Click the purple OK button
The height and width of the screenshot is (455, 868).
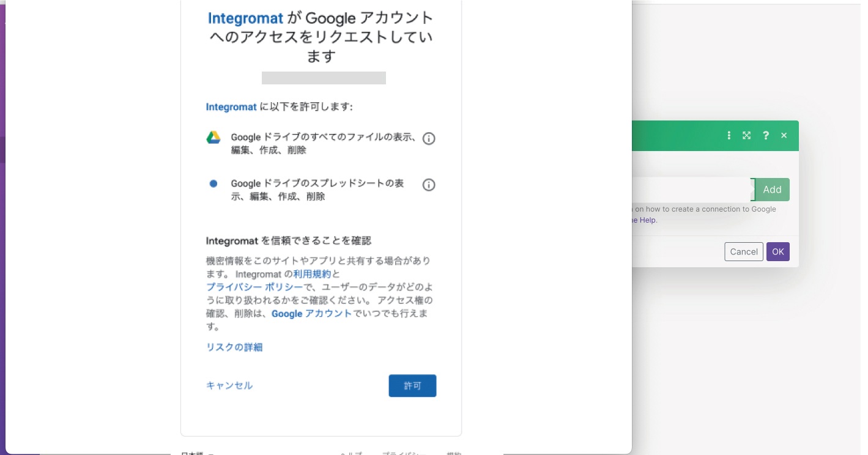click(x=778, y=252)
